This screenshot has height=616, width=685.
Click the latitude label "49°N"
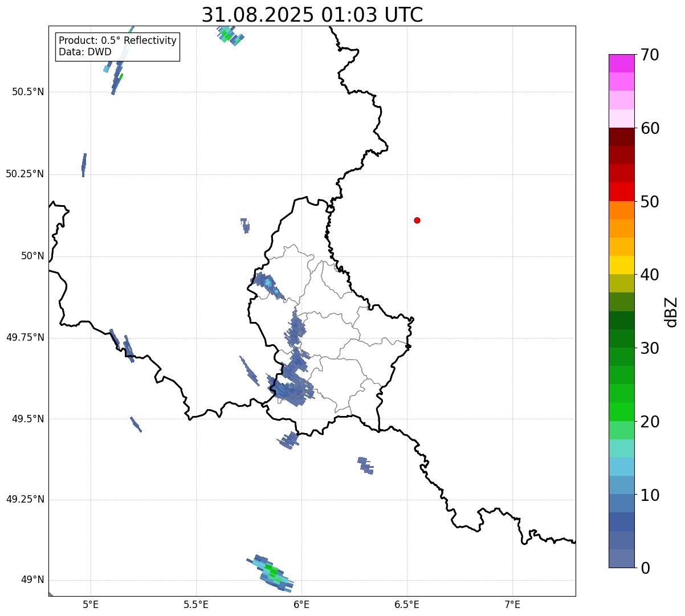click(x=32, y=580)
